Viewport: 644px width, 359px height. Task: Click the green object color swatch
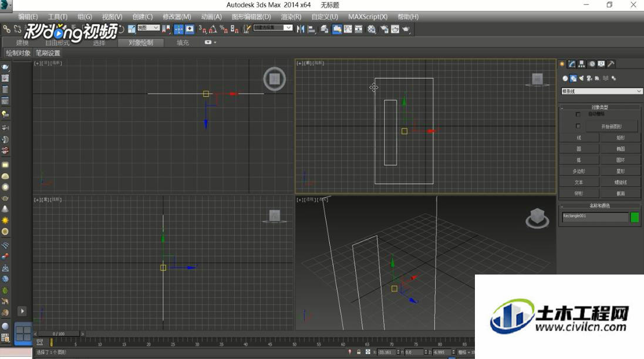(x=635, y=217)
